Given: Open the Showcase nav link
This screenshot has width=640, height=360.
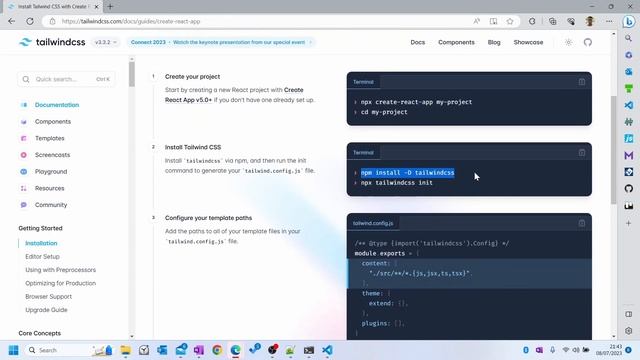Looking at the screenshot, I should pyautogui.click(x=528, y=42).
